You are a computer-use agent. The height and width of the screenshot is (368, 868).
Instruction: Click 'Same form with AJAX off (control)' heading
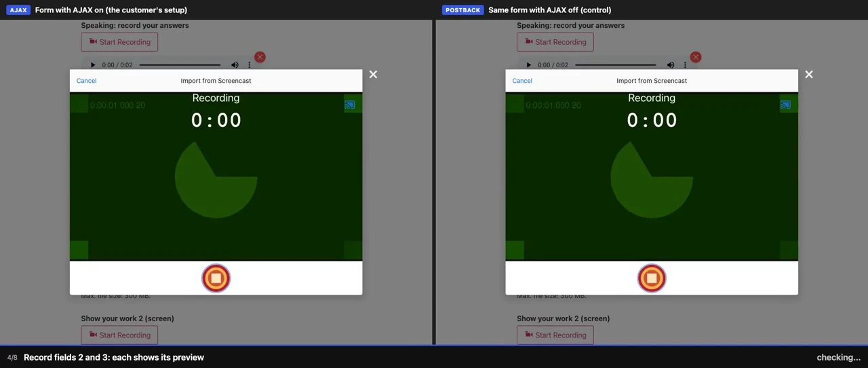pos(550,10)
